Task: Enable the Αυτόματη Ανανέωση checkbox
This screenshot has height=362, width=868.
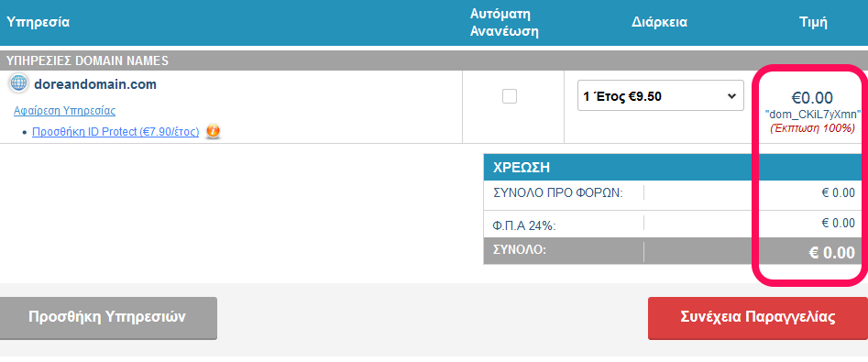Action: pos(510,96)
